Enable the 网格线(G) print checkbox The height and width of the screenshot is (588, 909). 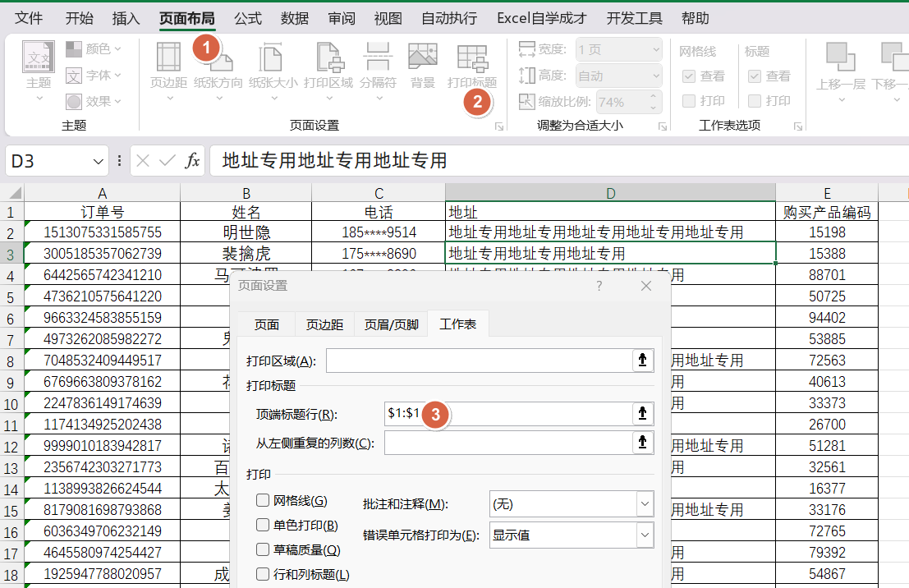tap(263, 500)
